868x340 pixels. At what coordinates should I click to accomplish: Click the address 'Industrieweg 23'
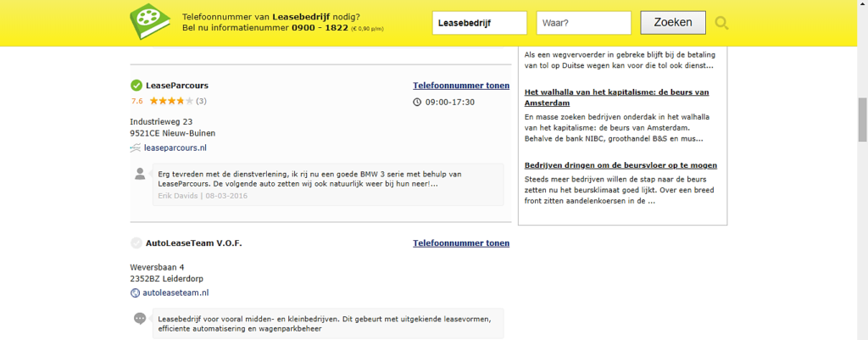pos(161,121)
